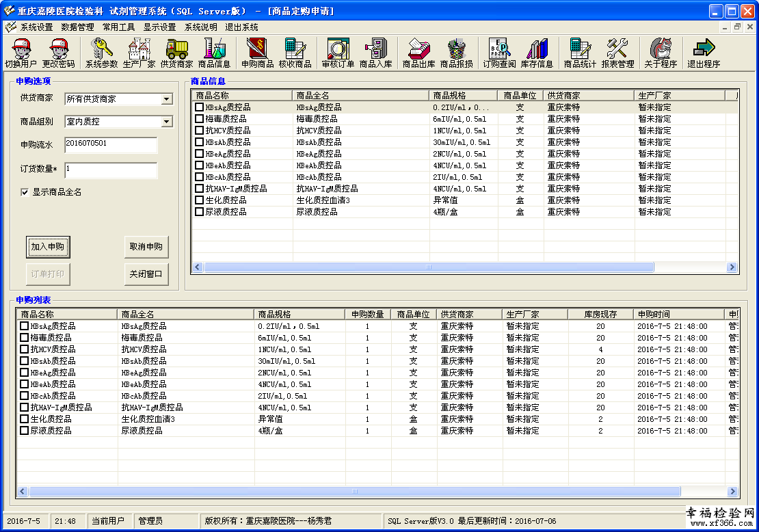Check HBsAg质控品 row in the 申购列表
This screenshot has width=759, height=532.
pyautogui.click(x=24, y=325)
